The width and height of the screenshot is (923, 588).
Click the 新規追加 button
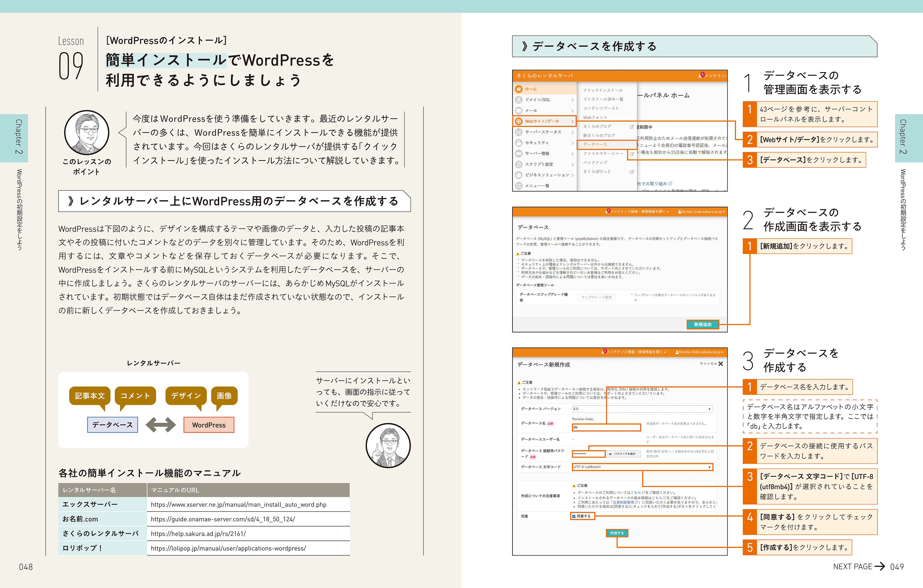click(x=703, y=324)
